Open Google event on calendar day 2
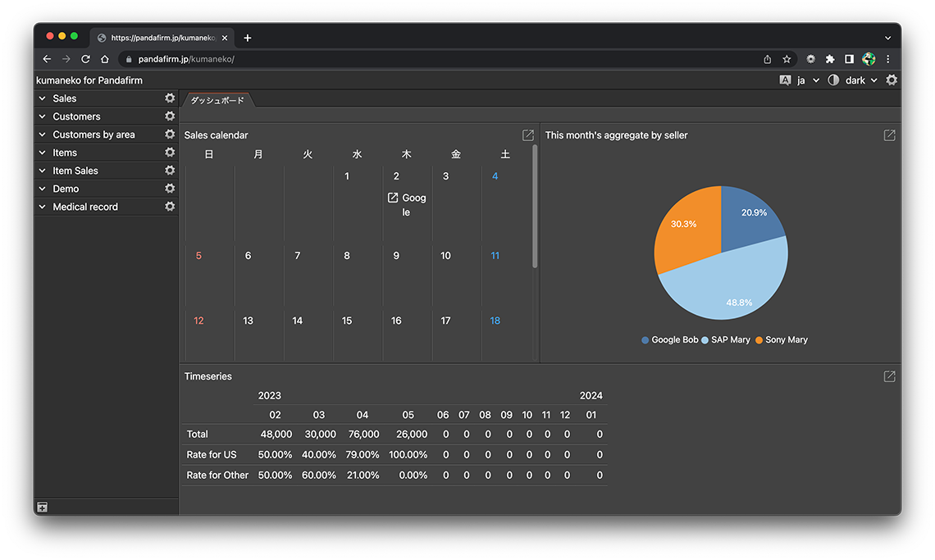935x560 pixels. tap(407, 204)
